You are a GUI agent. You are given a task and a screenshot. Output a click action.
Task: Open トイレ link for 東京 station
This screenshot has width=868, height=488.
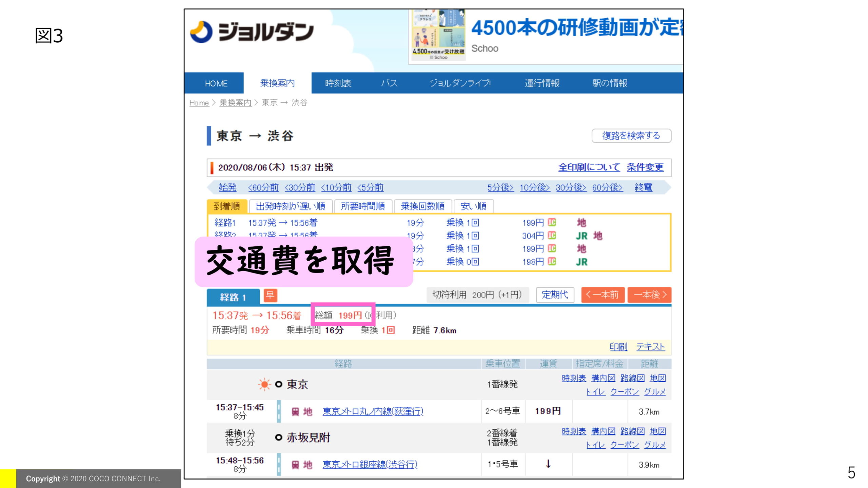596,392
